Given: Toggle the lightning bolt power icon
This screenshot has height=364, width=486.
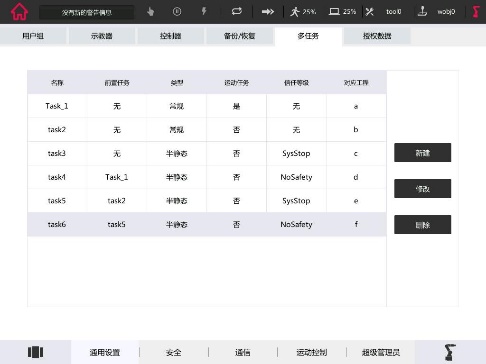Looking at the screenshot, I should point(204,11).
